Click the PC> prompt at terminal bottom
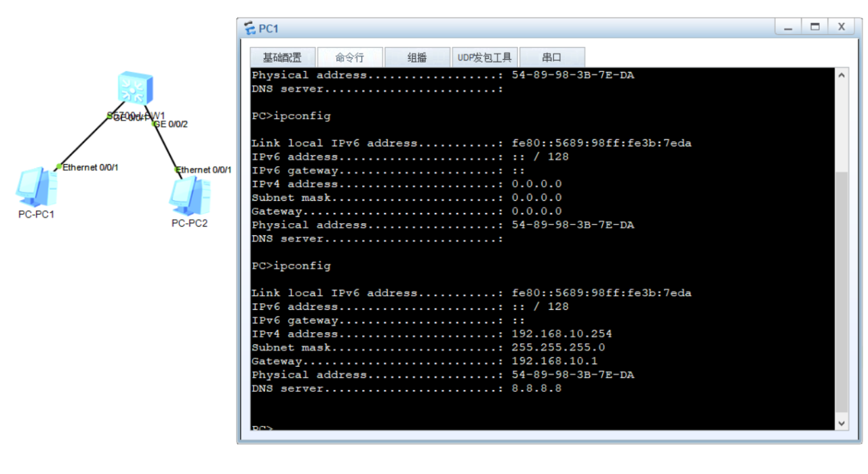The image size is (868, 474). tap(262, 428)
